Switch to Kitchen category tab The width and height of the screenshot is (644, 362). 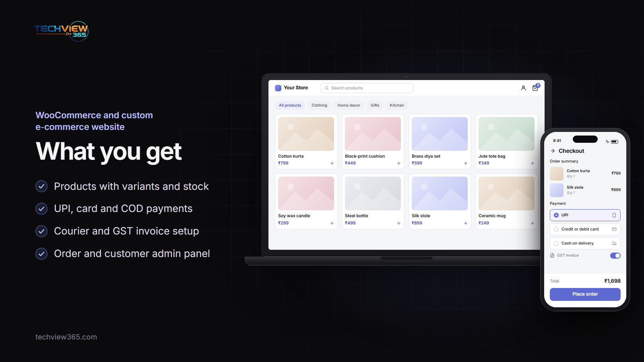(397, 105)
